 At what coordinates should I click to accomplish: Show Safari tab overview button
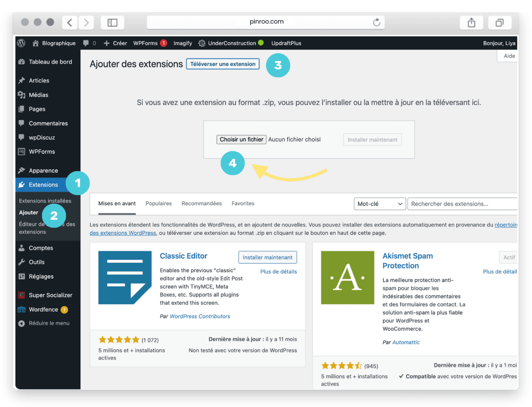(x=500, y=22)
